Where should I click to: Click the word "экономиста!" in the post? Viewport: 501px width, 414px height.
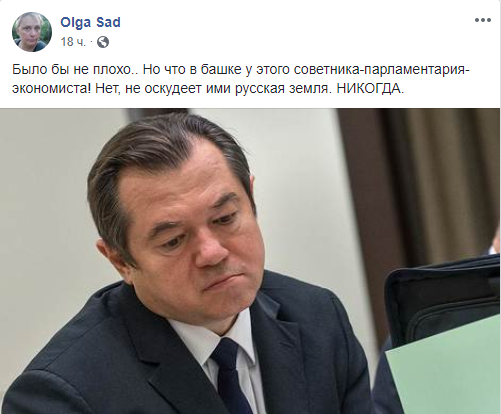[x=51, y=89]
